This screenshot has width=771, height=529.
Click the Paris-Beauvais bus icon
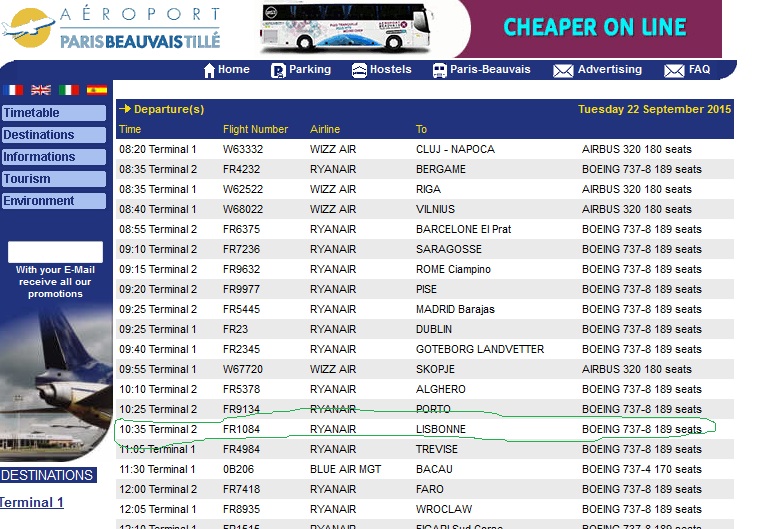pyautogui.click(x=439, y=70)
